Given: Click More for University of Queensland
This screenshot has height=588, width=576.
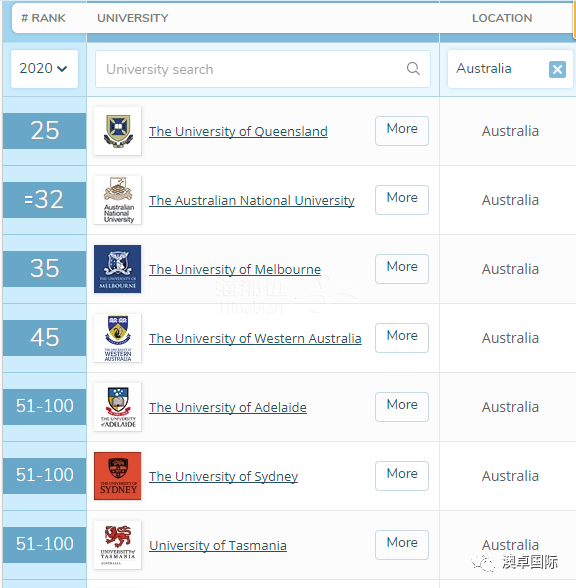Looking at the screenshot, I should 402,131.
